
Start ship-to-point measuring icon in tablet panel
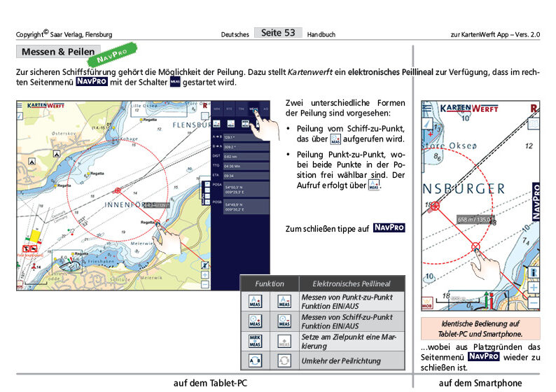231,124
